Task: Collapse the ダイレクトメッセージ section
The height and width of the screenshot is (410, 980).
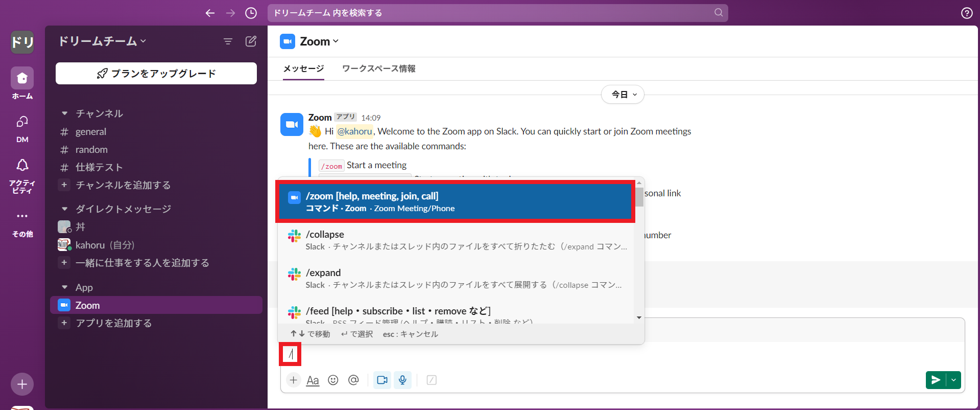Action: pos(64,209)
